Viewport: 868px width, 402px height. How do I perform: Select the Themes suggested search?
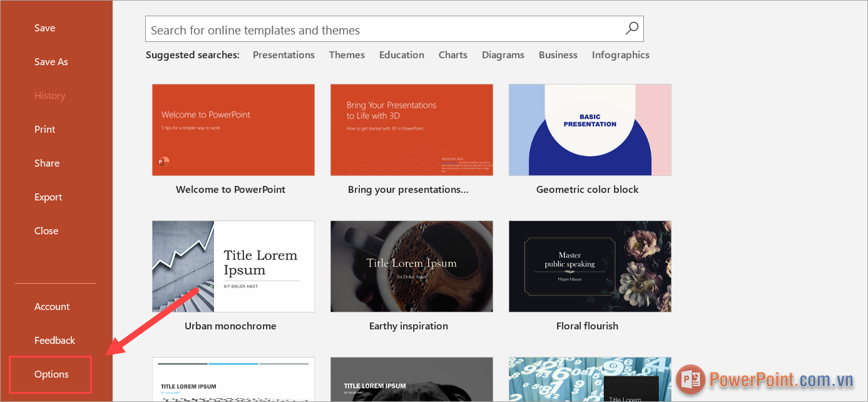pyautogui.click(x=347, y=54)
